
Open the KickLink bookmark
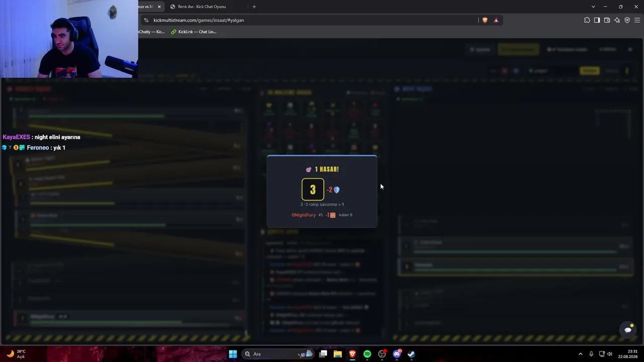click(x=194, y=32)
